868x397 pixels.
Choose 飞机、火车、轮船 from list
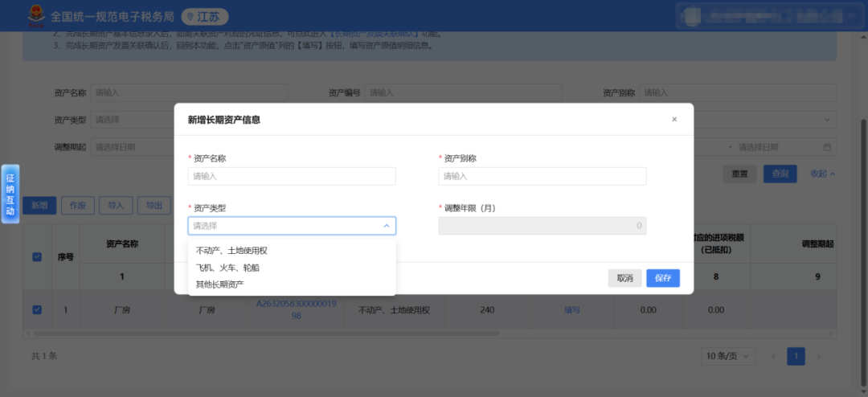[227, 268]
